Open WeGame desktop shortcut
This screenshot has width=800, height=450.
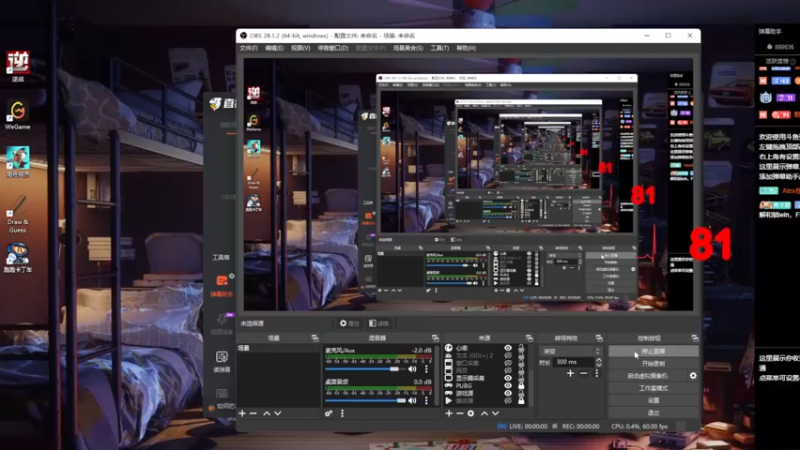click(x=17, y=115)
